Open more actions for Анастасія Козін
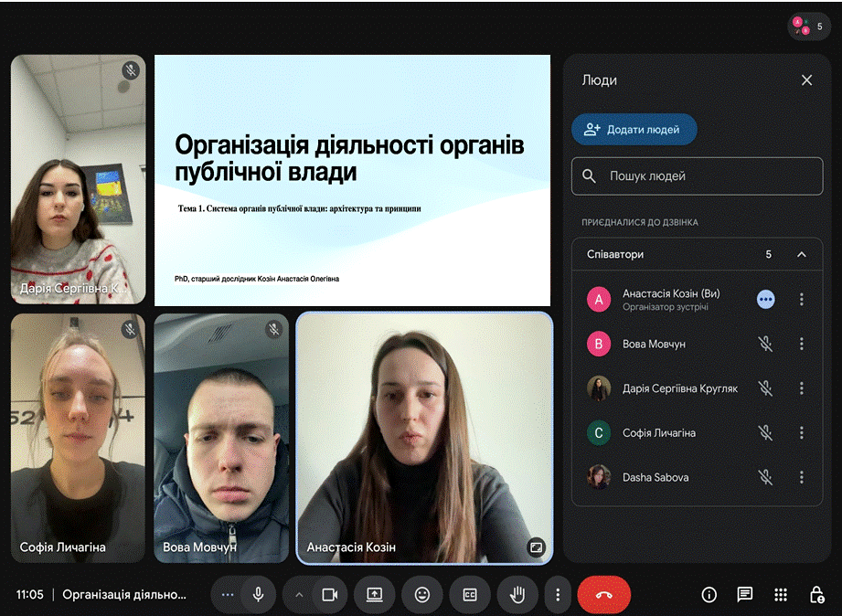Image resolution: width=842 pixels, height=616 pixels. 801,299
